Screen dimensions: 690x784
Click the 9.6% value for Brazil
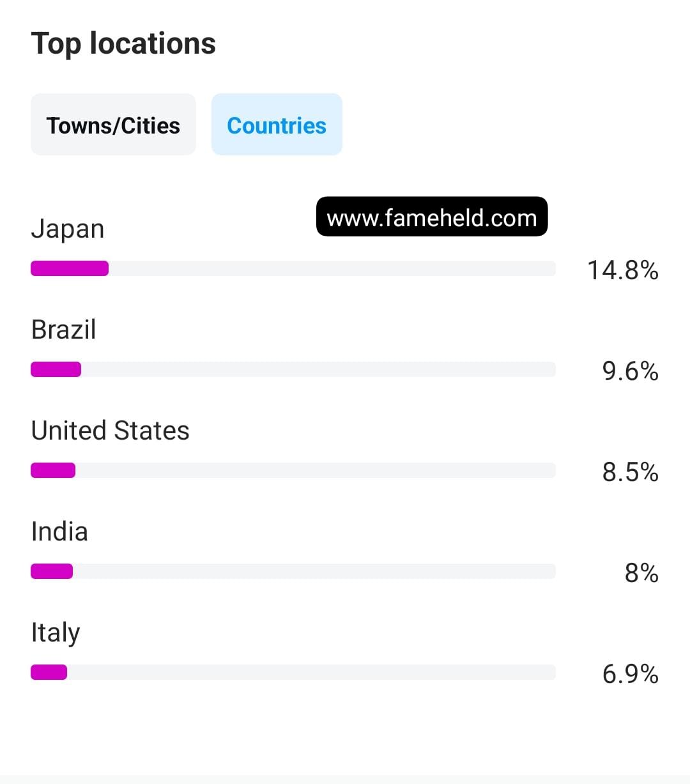631,371
